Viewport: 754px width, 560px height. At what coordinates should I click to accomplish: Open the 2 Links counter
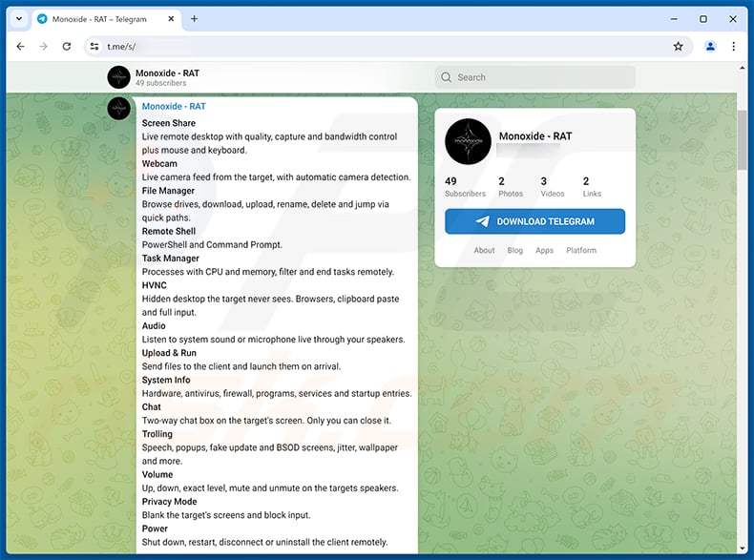click(x=592, y=186)
